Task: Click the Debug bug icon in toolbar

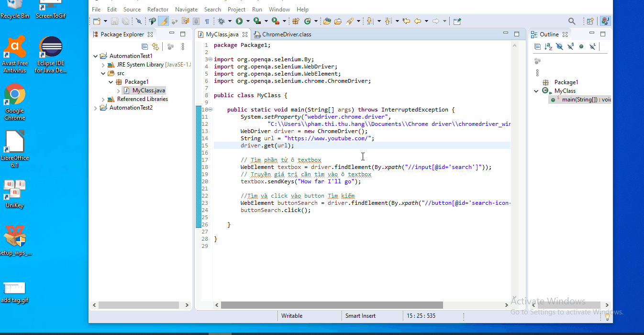Action: (221, 21)
